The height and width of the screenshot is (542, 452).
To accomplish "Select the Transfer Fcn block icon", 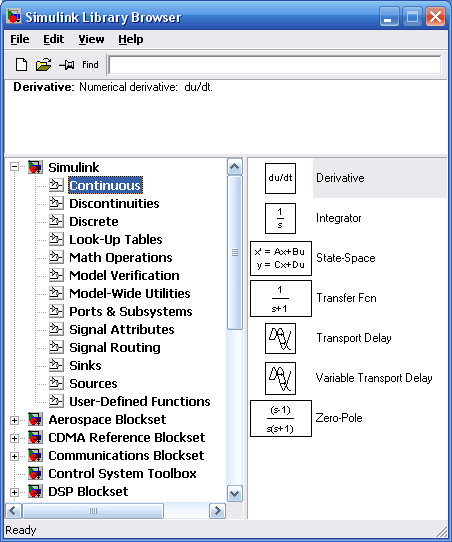I will coord(281,299).
